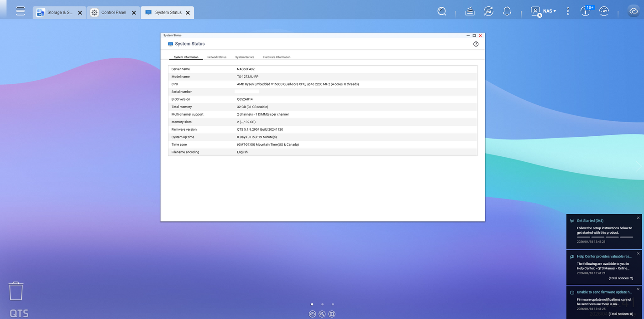
Task: Open the System Service tab
Action: click(245, 57)
